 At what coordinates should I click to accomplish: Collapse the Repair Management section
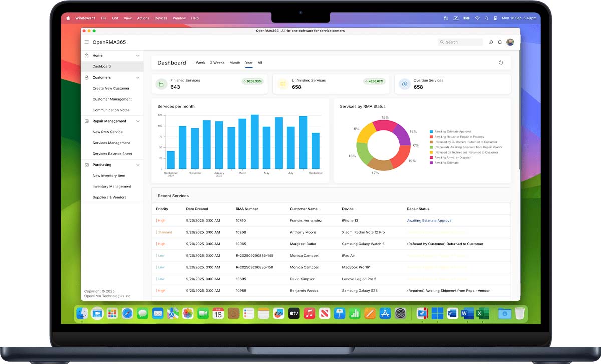point(138,121)
